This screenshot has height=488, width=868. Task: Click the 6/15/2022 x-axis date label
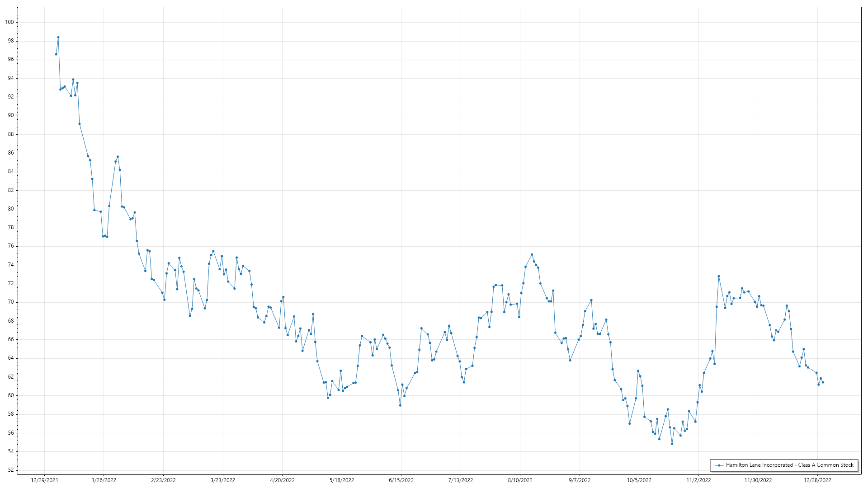[401, 480]
